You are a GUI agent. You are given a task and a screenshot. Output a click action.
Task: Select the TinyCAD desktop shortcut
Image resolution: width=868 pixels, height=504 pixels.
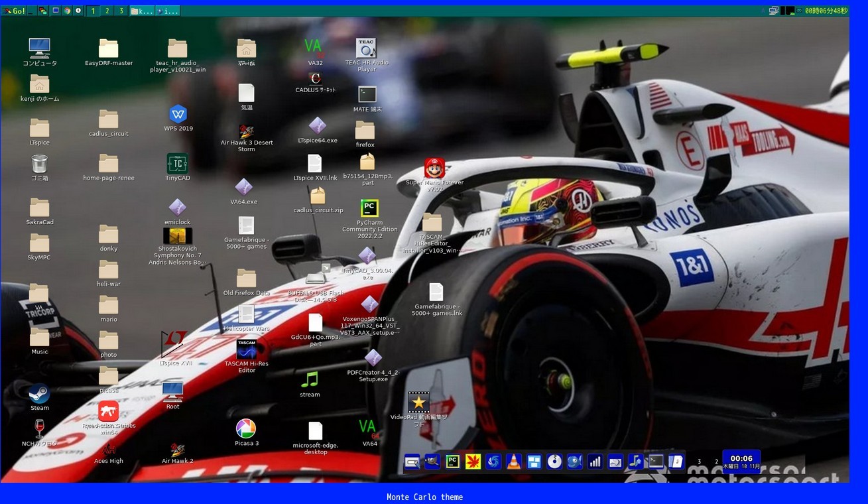(x=177, y=164)
